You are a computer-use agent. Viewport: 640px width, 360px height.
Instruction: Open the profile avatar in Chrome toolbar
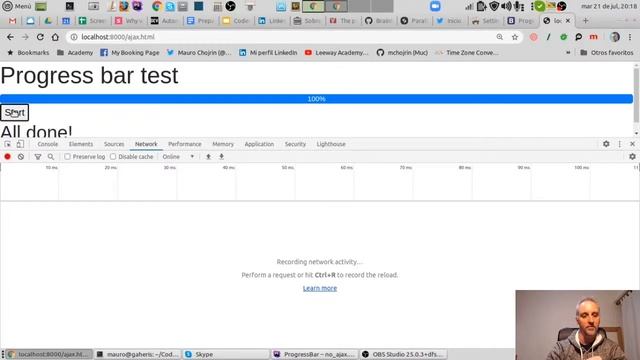click(615, 37)
